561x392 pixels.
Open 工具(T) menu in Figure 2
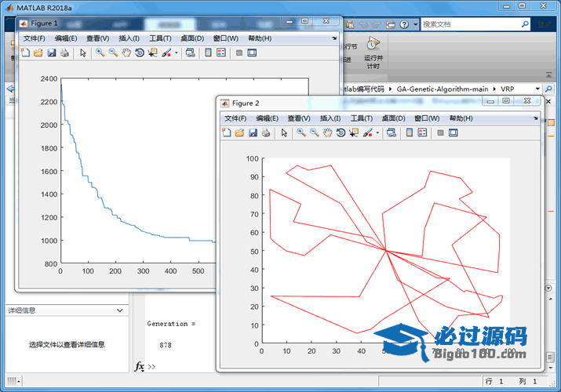362,118
